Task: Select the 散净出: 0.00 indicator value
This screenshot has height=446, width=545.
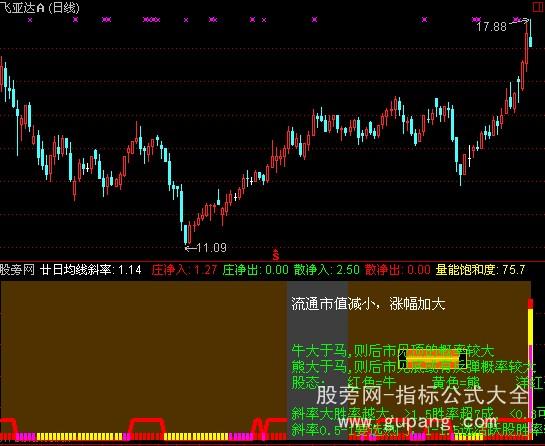Action: 398,270
